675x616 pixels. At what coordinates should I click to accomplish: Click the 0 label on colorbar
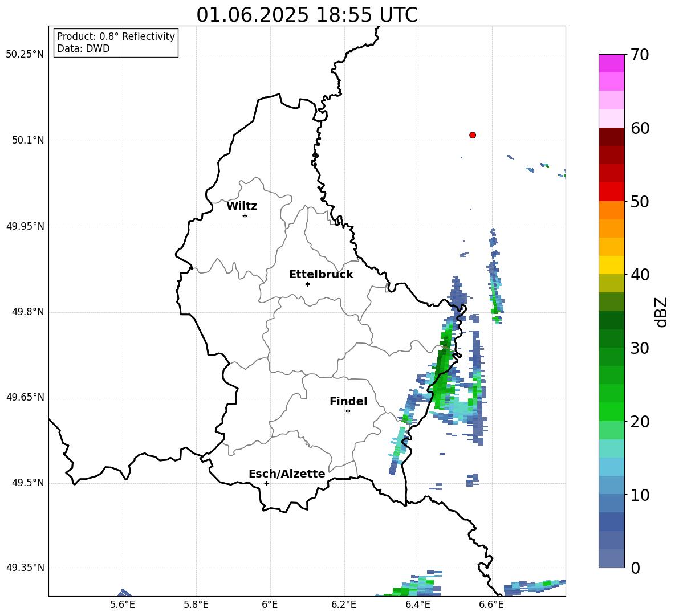pos(635,568)
